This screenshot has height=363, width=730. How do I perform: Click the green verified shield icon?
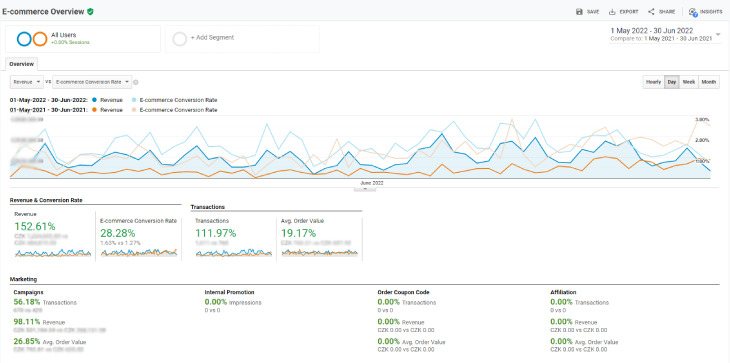point(90,12)
